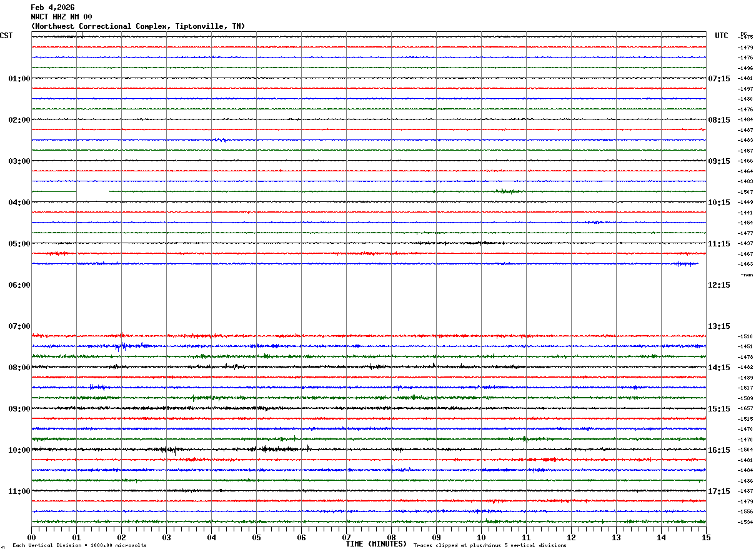Click the 'TIME (MINUTES)' axis title
This screenshot has width=756, height=554.
click(x=376, y=544)
